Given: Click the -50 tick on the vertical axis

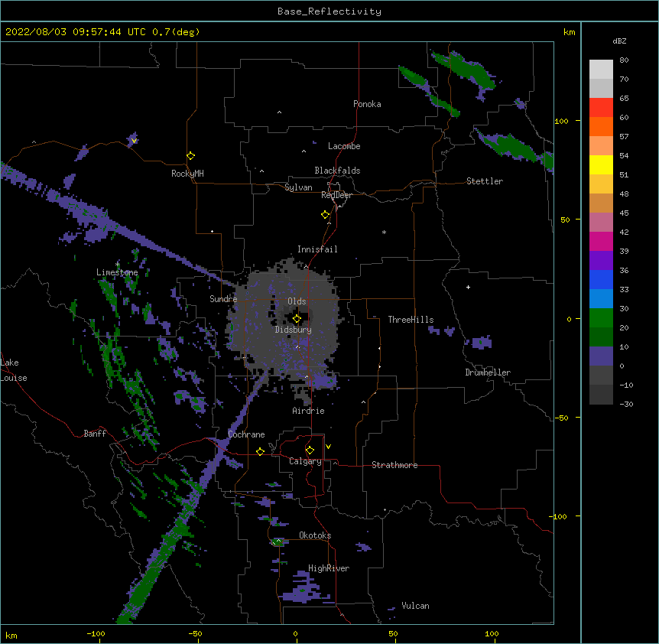Looking at the screenshot, I should pos(563,418).
